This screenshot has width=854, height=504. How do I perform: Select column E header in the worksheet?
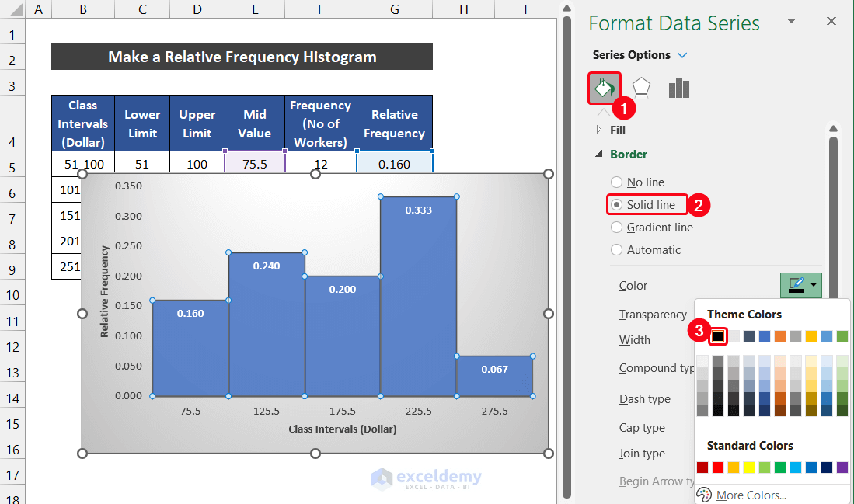(x=255, y=9)
